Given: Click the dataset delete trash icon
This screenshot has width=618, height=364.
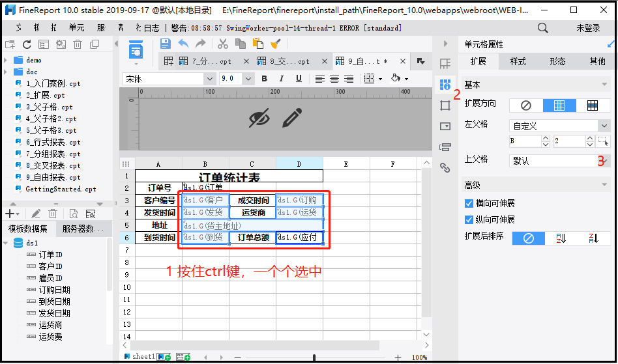Looking at the screenshot, I should click(x=53, y=214).
